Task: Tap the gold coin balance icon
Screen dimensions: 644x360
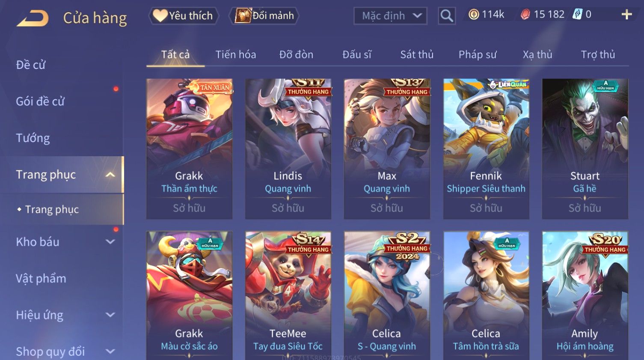Action: click(473, 15)
